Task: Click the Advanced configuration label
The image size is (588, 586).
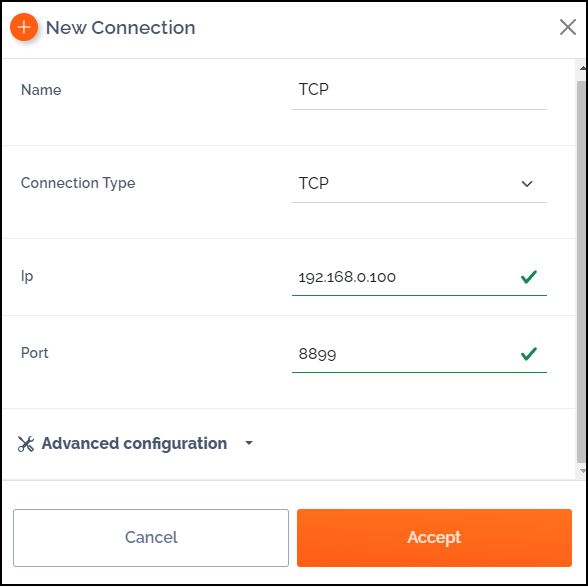Action: click(134, 444)
